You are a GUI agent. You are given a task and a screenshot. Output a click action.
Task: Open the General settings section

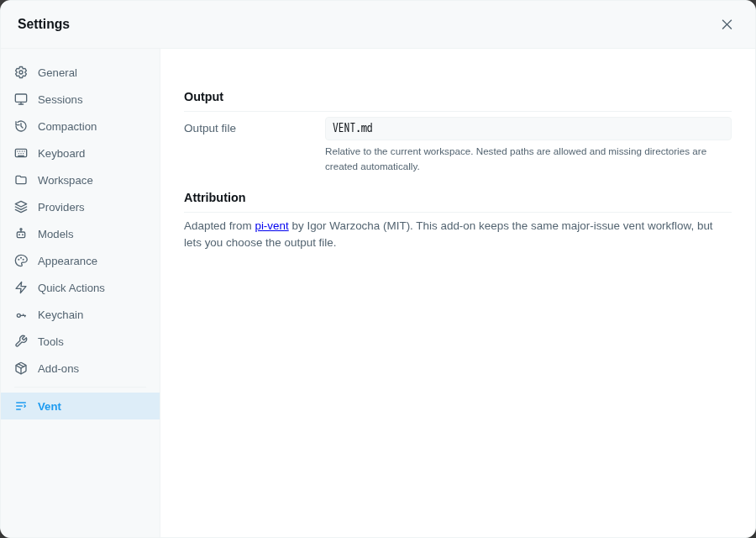(80, 72)
